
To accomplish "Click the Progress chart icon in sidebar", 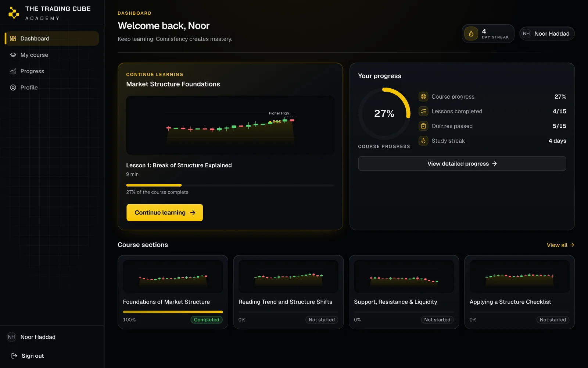I will (x=13, y=71).
